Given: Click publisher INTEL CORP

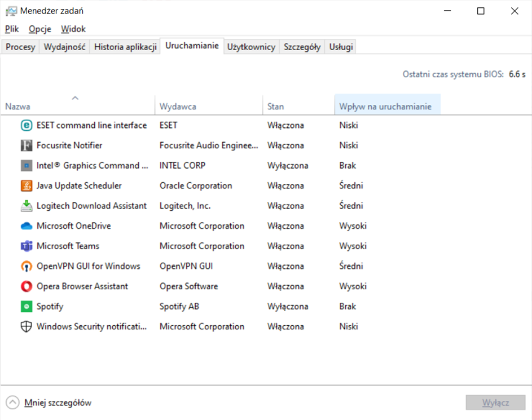Looking at the screenshot, I should (182, 165).
